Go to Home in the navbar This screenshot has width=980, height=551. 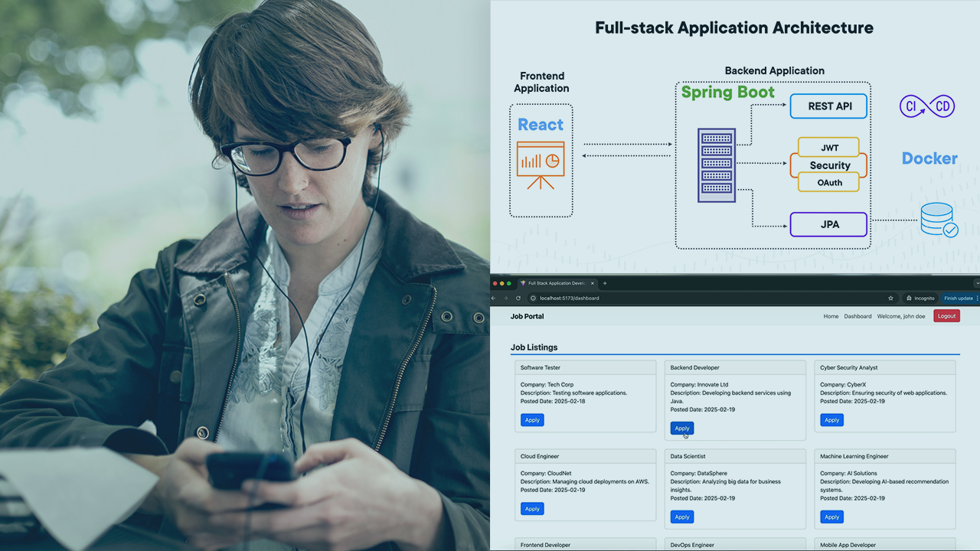[x=831, y=316]
